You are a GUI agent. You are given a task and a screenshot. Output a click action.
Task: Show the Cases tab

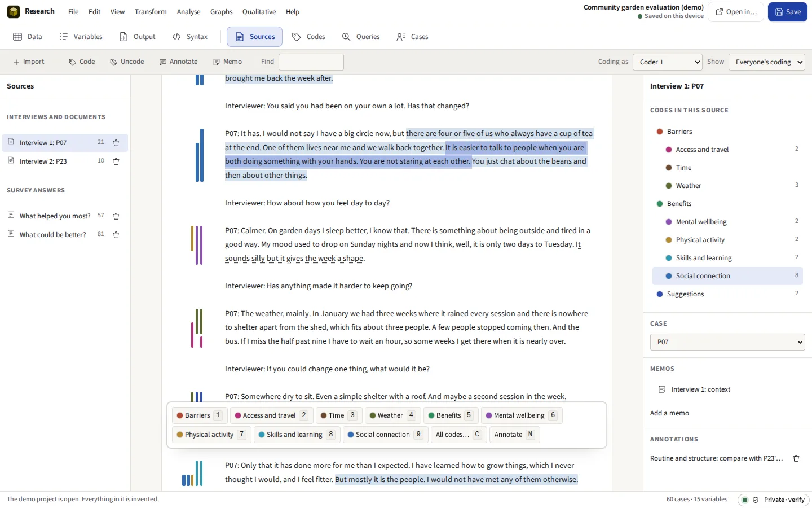click(412, 37)
